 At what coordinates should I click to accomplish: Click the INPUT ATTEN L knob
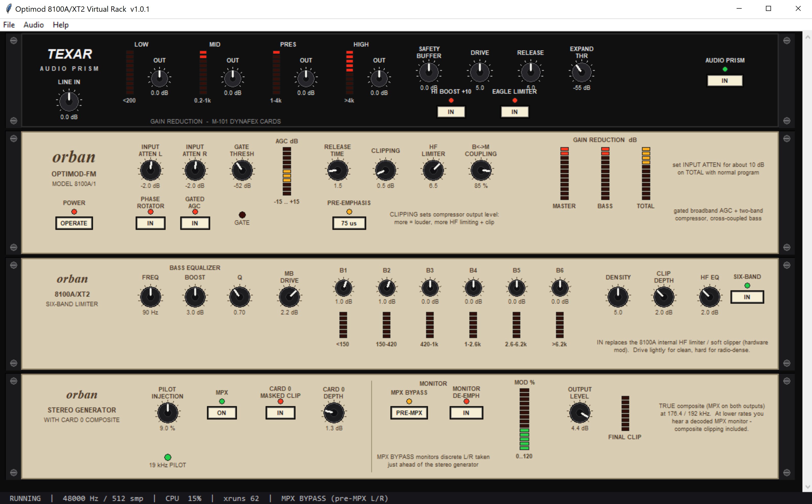150,170
